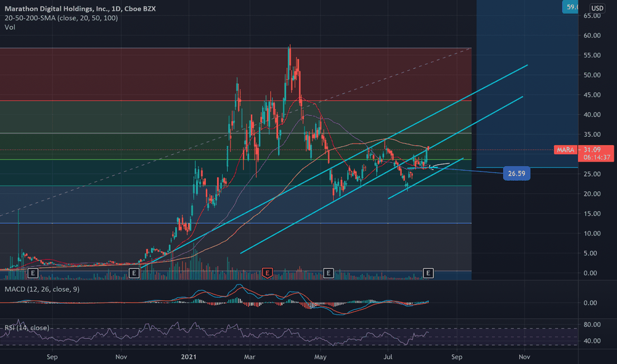Viewport: 617px width, 364px height.
Task: Open the USD currency selector
Action: (597, 8)
